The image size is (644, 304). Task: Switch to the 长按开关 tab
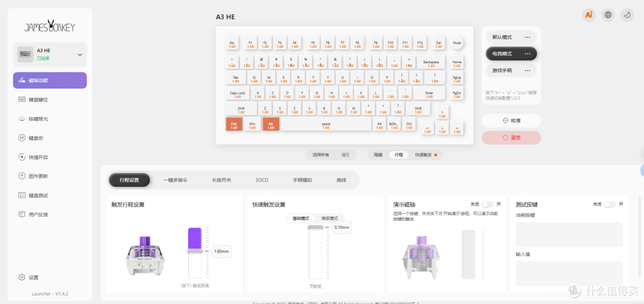pyautogui.click(x=221, y=180)
